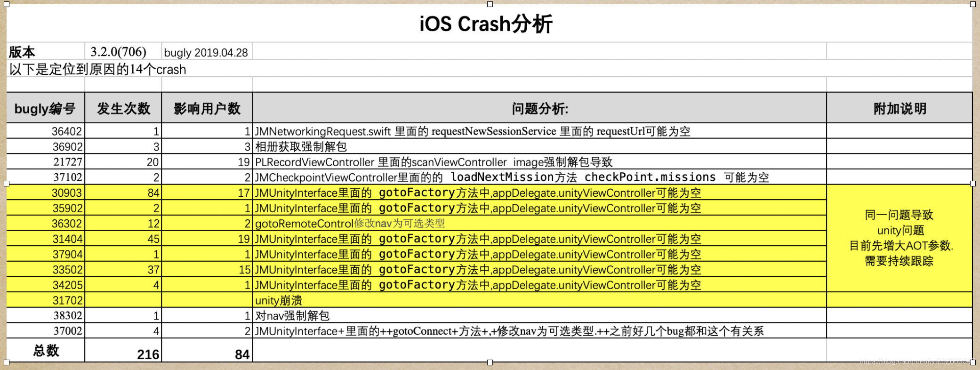Select the "unity崩溃" analysis cell
This screenshot has width=980, height=370.
pyautogui.click(x=539, y=300)
